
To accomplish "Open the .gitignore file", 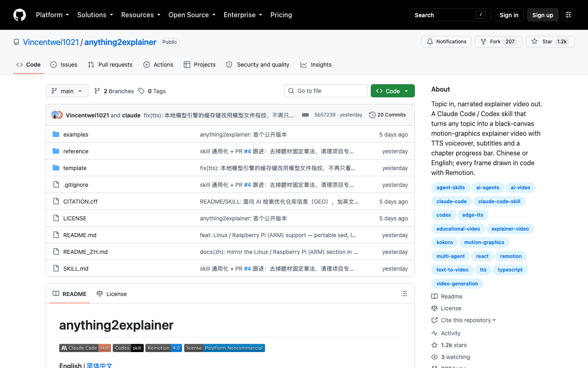I will coord(76,185).
